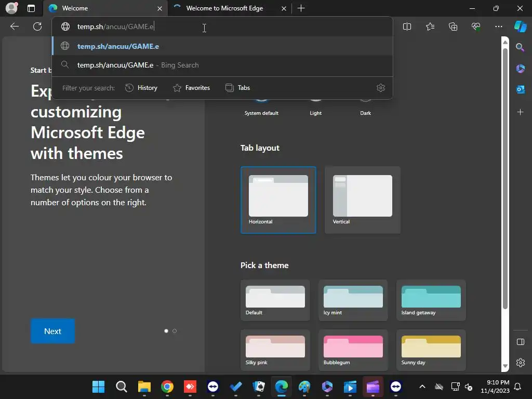This screenshot has height=399, width=532.
Task: Go back with the back arrow
Action: (x=14, y=26)
